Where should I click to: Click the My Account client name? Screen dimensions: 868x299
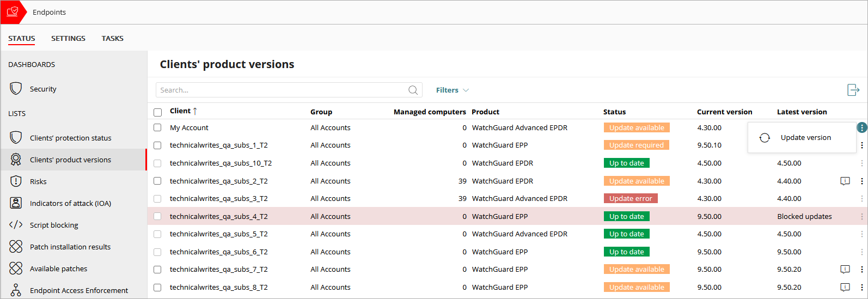click(x=189, y=127)
